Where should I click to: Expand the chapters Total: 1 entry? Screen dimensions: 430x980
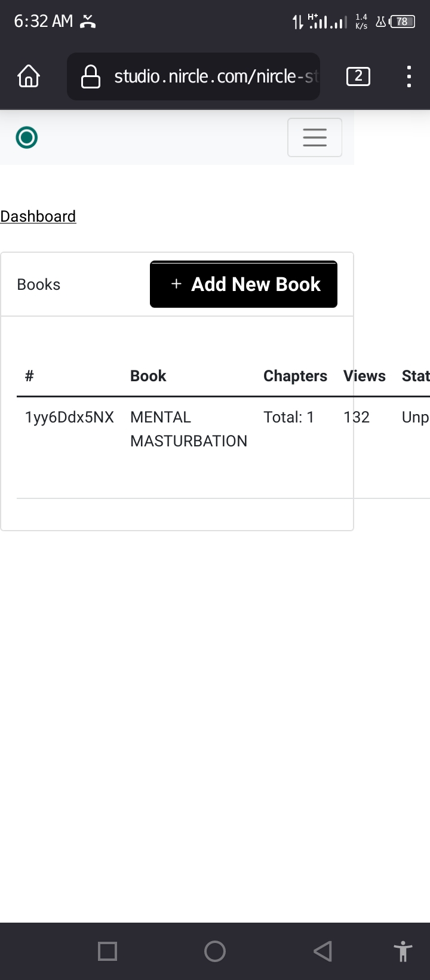click(289, 417)
